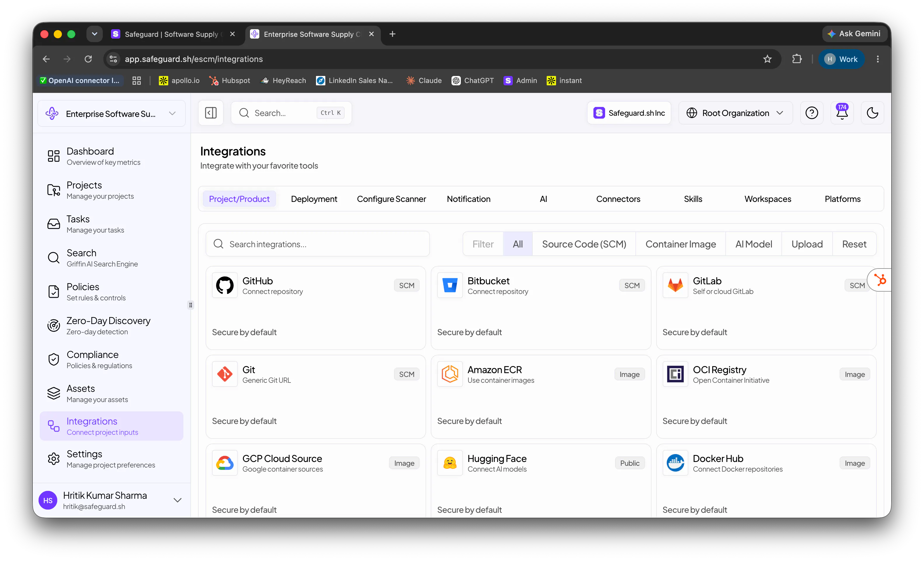
Task: Click the OCI Registry logo icon
Action: (x=675, y=374)
